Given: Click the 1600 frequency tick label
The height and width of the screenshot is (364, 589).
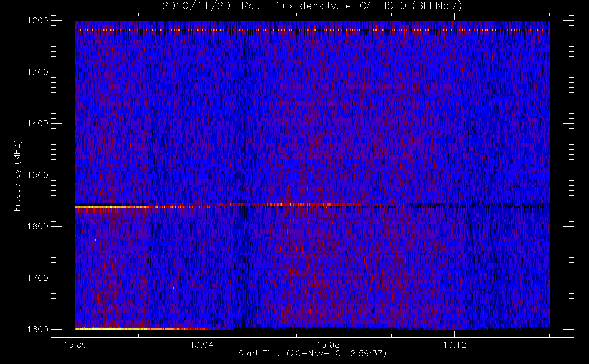Looking at the screenshot, I should (38, 226).
